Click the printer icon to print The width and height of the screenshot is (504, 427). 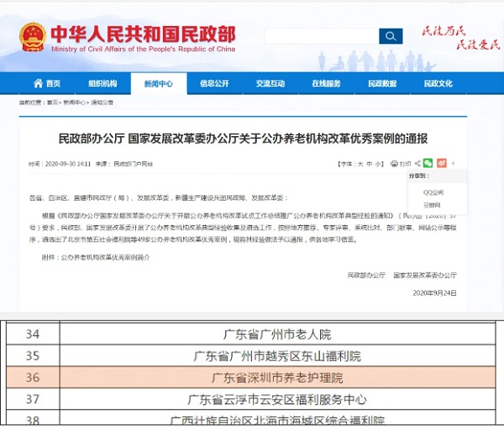394,164
